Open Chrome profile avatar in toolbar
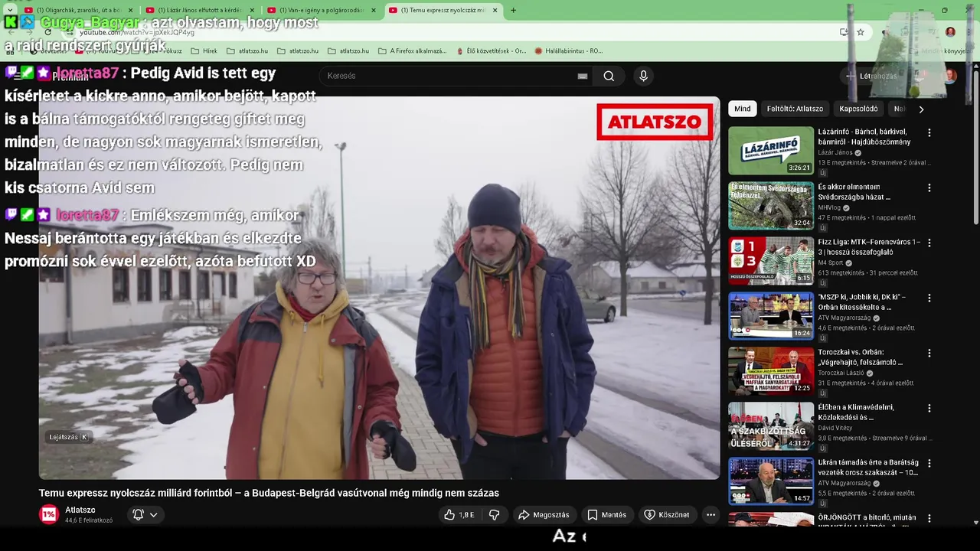980x551 pixels. pyautogui.click(x=950, y=32)
